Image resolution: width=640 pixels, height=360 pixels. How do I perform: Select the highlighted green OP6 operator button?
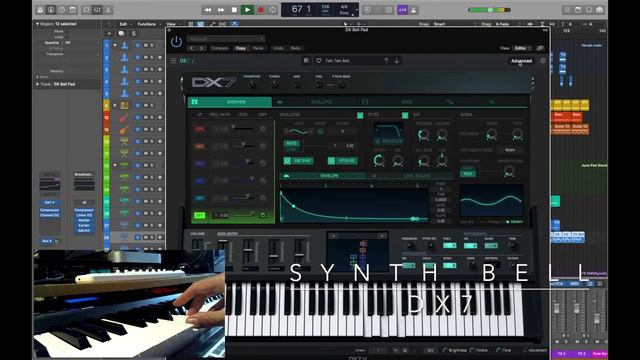(x=200, y=215)
